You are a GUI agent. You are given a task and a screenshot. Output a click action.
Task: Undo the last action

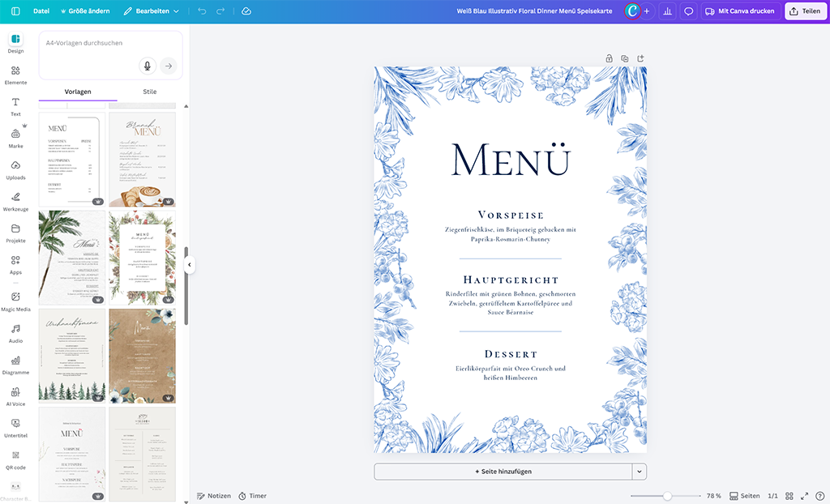(202, 11)
